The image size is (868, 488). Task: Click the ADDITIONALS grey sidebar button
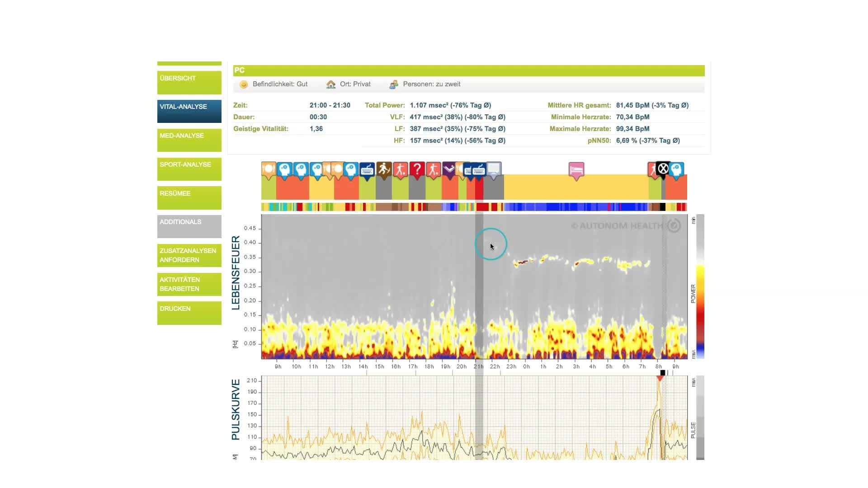[189, 226]
